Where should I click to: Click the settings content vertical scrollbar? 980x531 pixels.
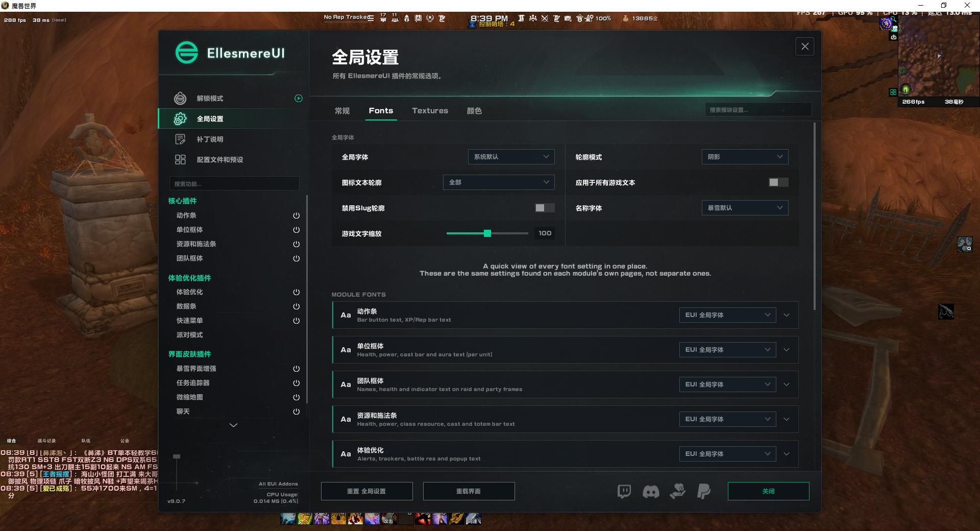pos(815,216)
